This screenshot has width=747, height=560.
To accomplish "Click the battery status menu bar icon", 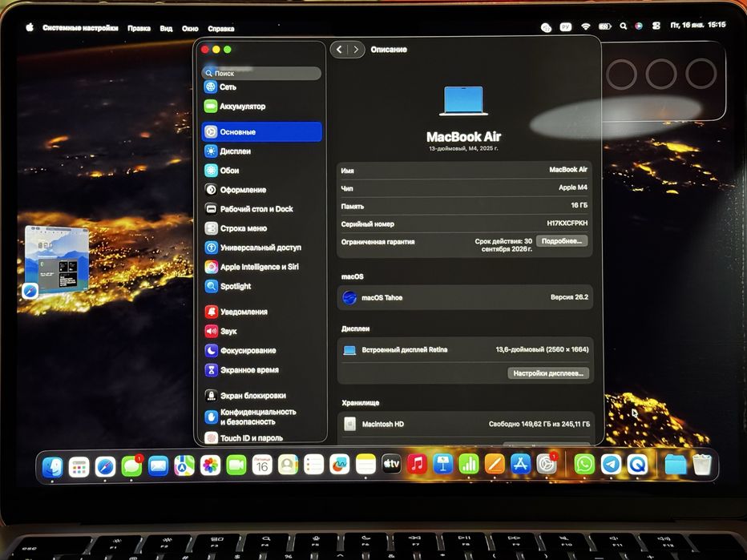I will pyautogui.click(x=604, y=26).
